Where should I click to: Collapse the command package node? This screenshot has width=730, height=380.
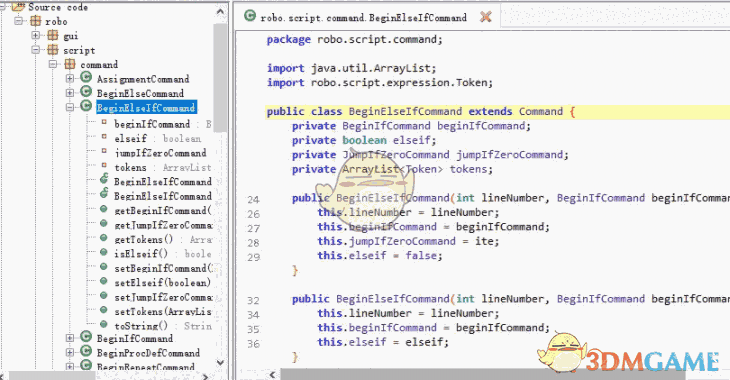coord(53,64)
